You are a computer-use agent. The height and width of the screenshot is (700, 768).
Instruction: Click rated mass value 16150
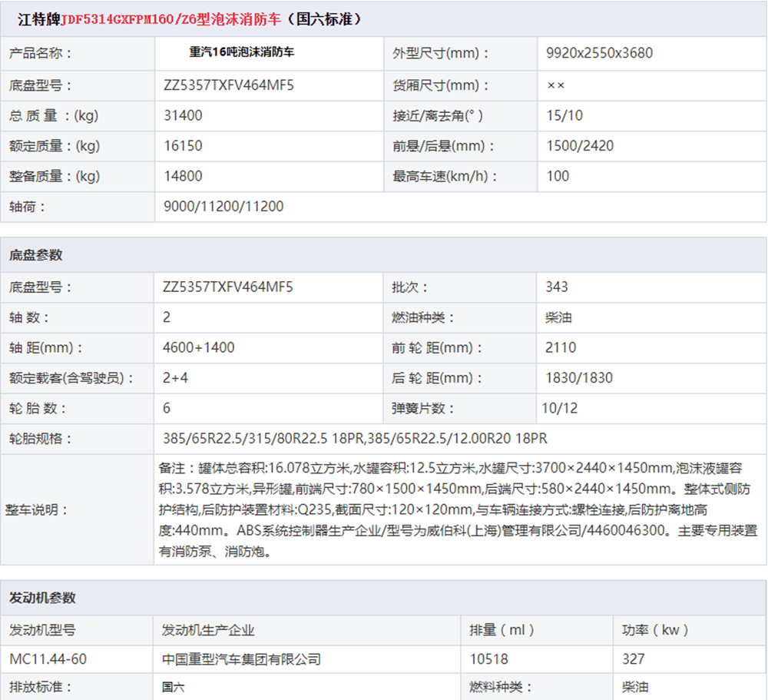click(x=183, y=145)
